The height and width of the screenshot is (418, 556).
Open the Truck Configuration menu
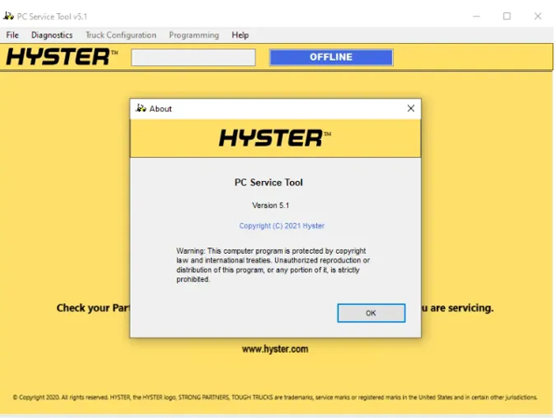pos(121,35)
